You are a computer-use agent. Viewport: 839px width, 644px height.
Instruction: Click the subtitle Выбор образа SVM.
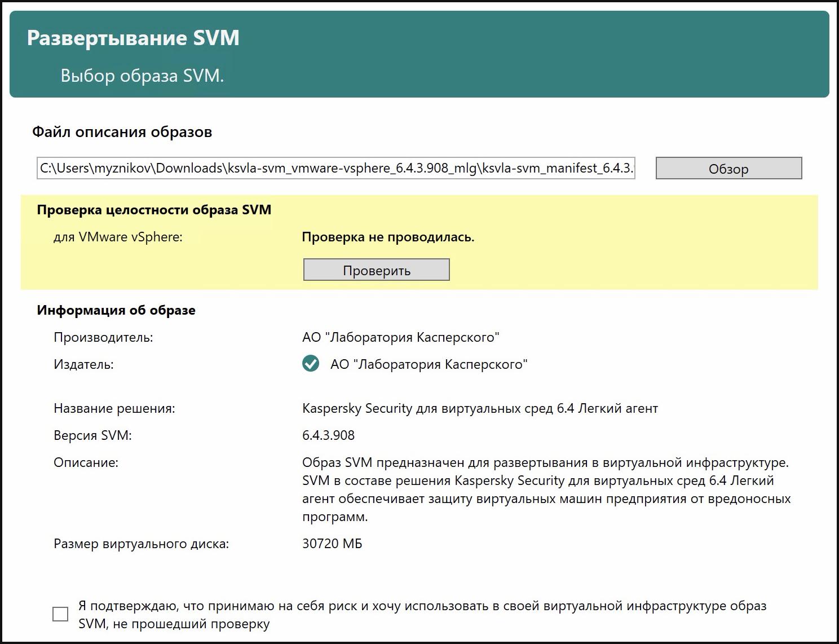[x=142, y=76]
